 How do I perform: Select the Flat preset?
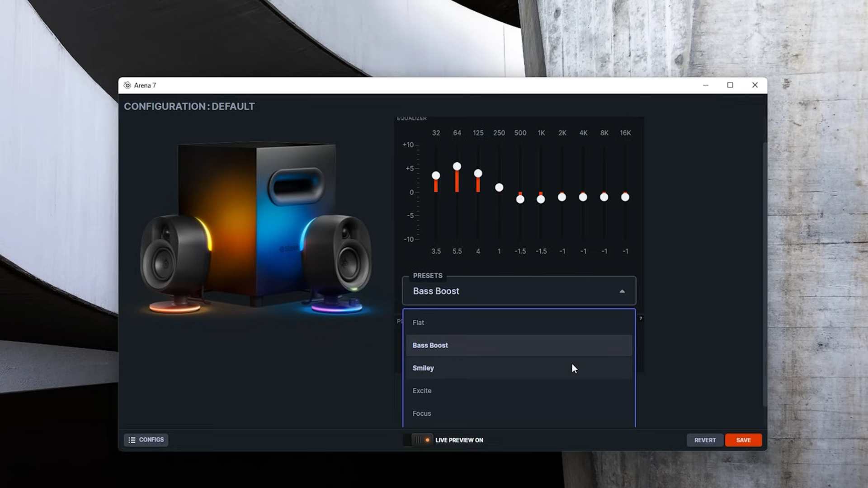[519, 323]
